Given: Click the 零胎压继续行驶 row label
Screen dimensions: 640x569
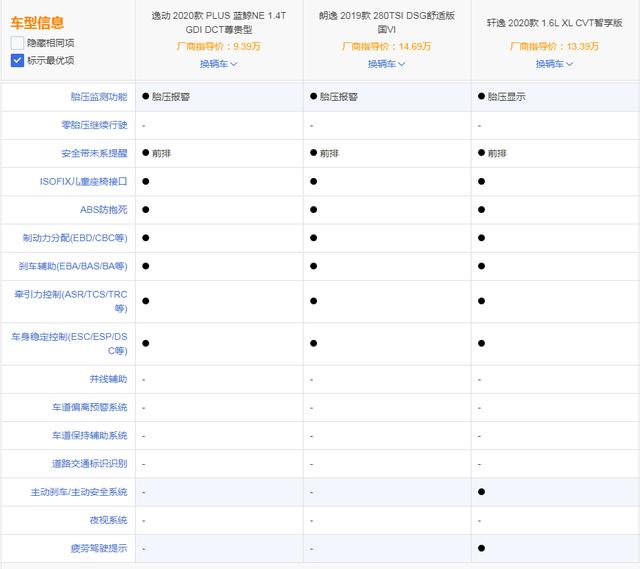Looking at the screenshot, I should [94, 125].
